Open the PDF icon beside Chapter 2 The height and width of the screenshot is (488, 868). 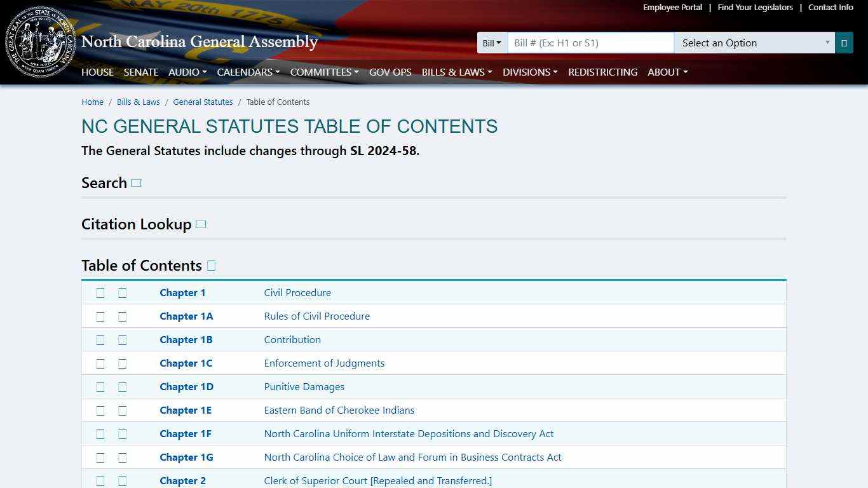(x=100, y=481)
